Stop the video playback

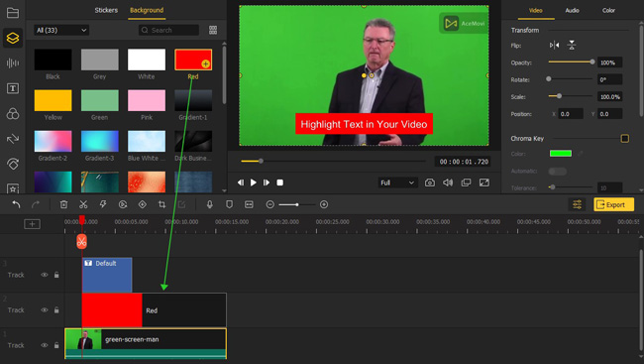coord(279,182)
